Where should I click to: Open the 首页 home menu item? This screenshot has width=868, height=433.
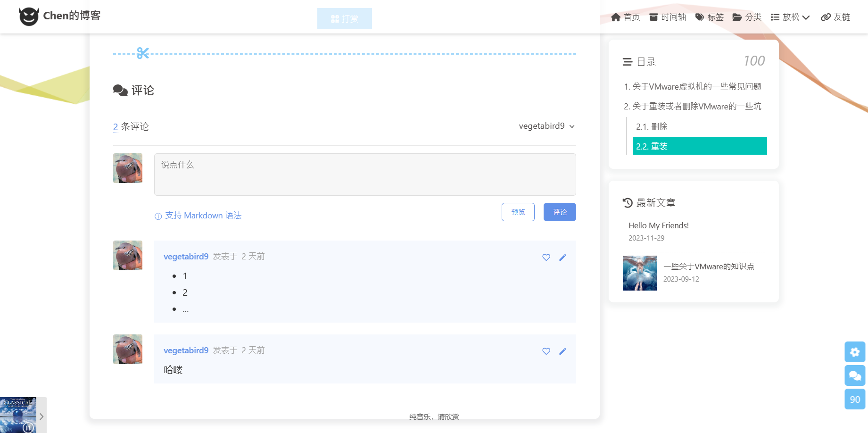click(625, 17)
